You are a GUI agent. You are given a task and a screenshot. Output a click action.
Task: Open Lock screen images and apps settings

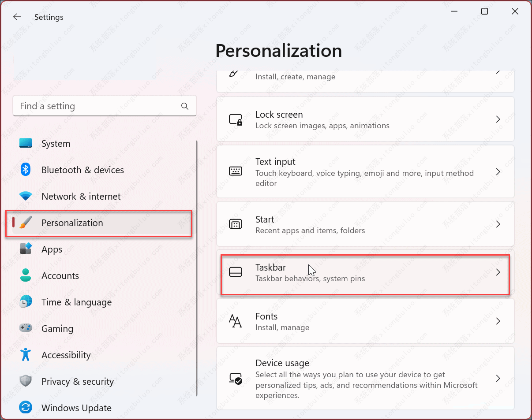365,119
